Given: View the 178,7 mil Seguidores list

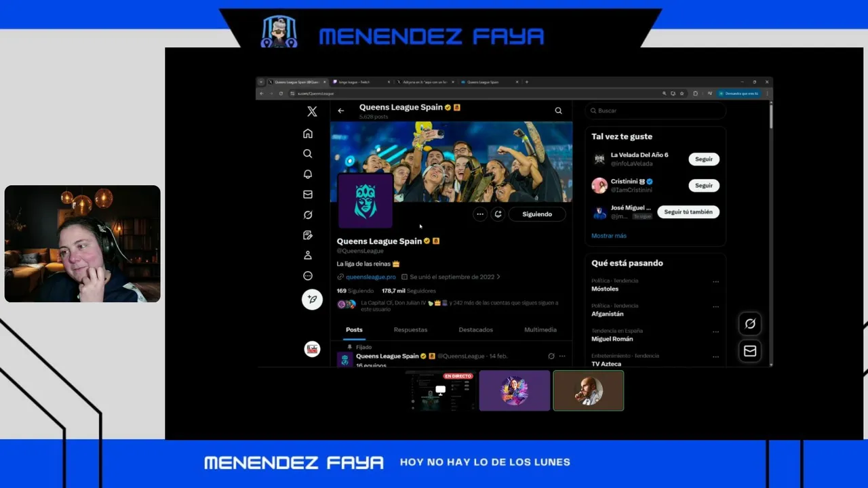Looking at the screenshot, I should 409,291.
